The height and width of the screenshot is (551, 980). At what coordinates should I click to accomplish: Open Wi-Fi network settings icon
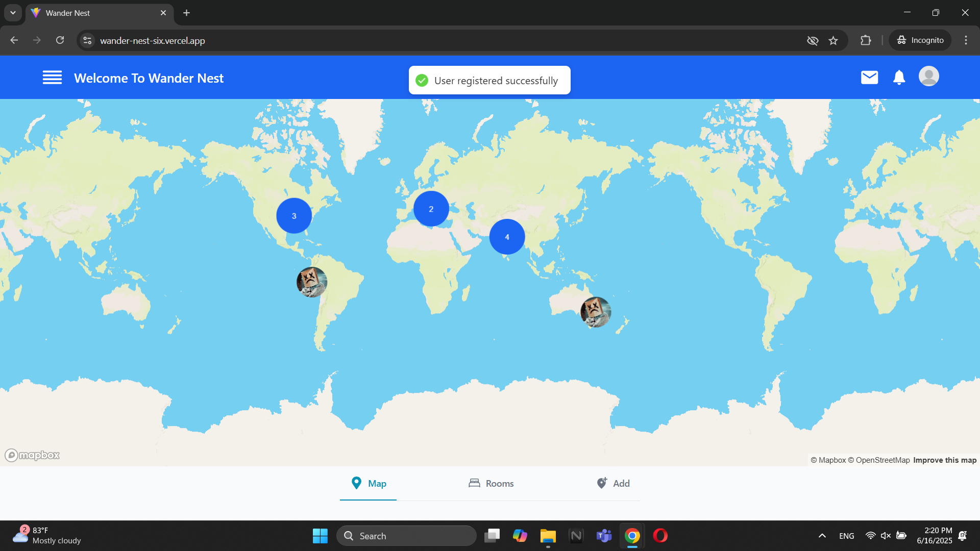pos(871,536)
